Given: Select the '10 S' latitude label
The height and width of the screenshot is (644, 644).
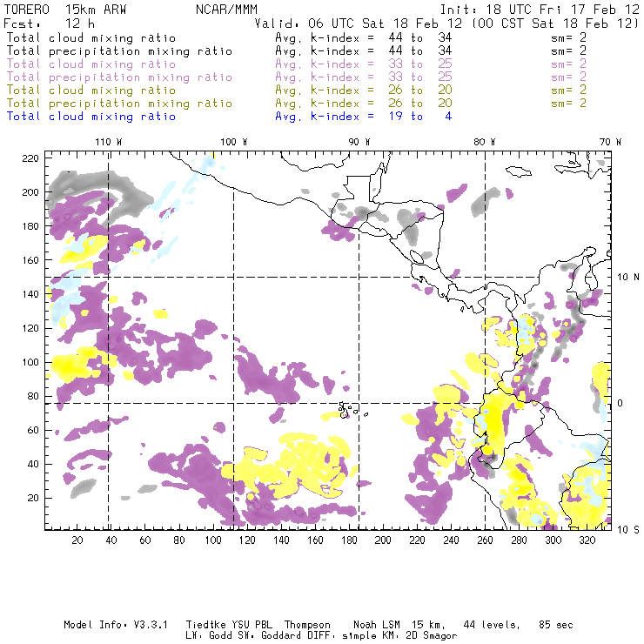Looking at the screenshot, I should [x=628, y=530].
